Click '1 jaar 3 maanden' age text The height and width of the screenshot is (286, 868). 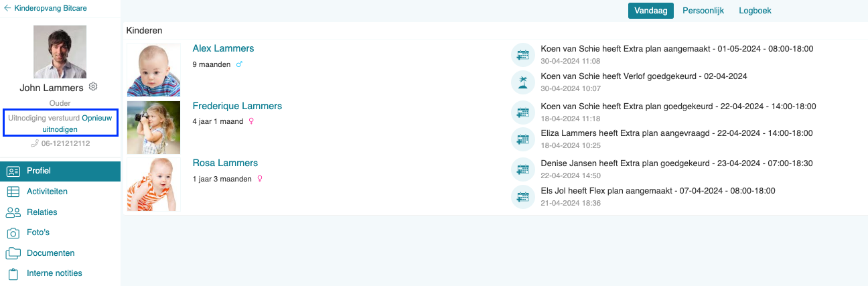pyautogui.click(x=222, y=179)
